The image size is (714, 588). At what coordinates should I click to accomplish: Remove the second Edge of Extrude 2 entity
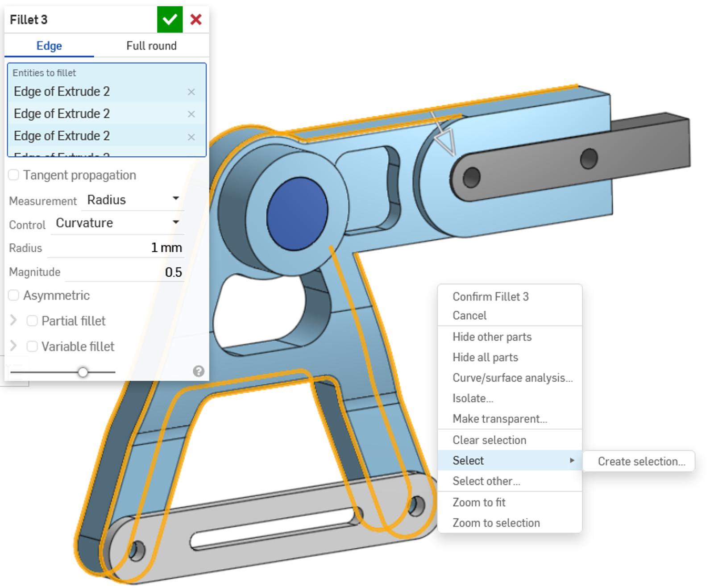click(191, 114)
